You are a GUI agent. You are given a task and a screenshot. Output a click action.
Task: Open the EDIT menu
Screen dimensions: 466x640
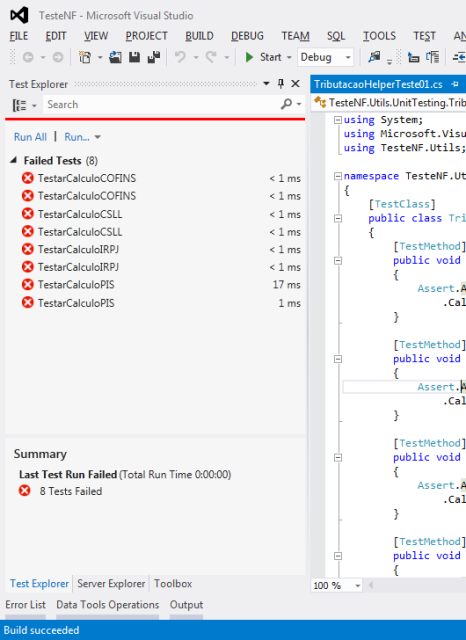pos(55,36)
